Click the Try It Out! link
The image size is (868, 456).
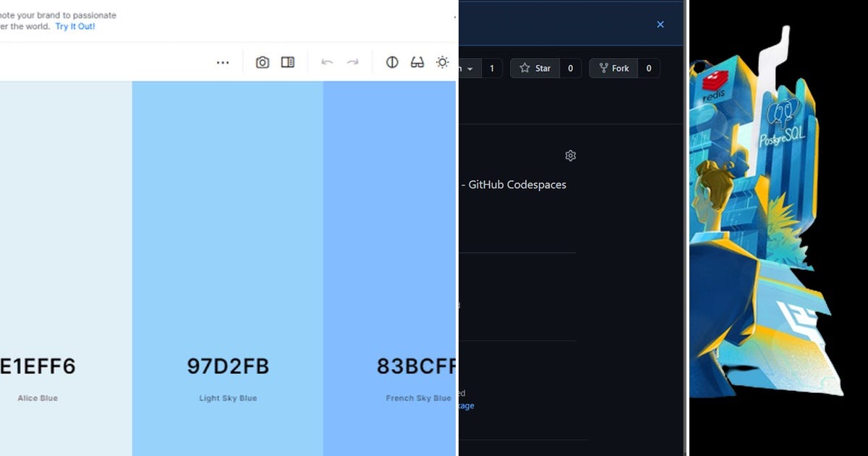pyautogui.click(x=75, y=27)
